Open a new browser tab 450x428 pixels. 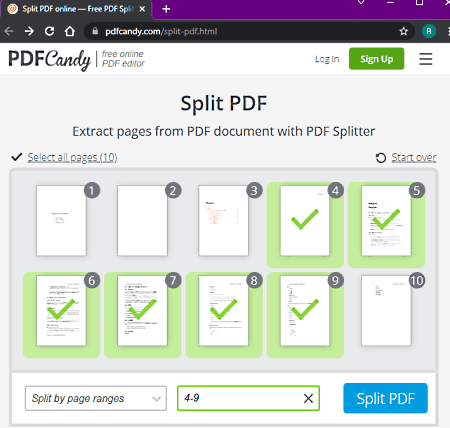[166, 9]
